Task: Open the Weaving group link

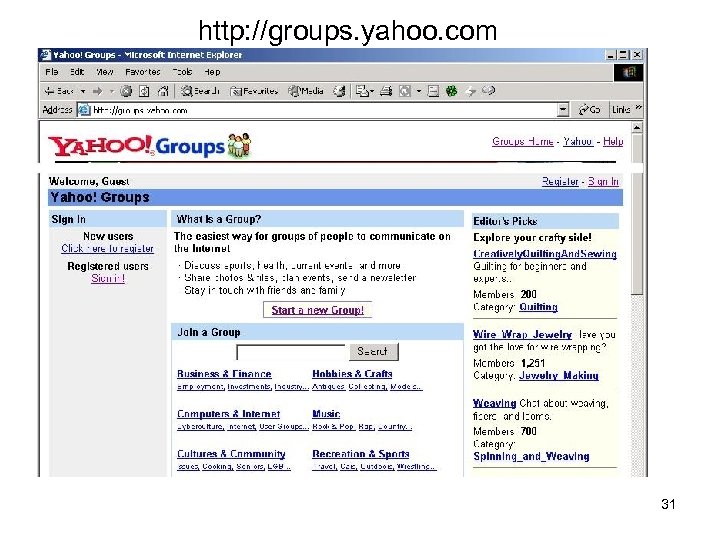Action: [x=495, y=403]
